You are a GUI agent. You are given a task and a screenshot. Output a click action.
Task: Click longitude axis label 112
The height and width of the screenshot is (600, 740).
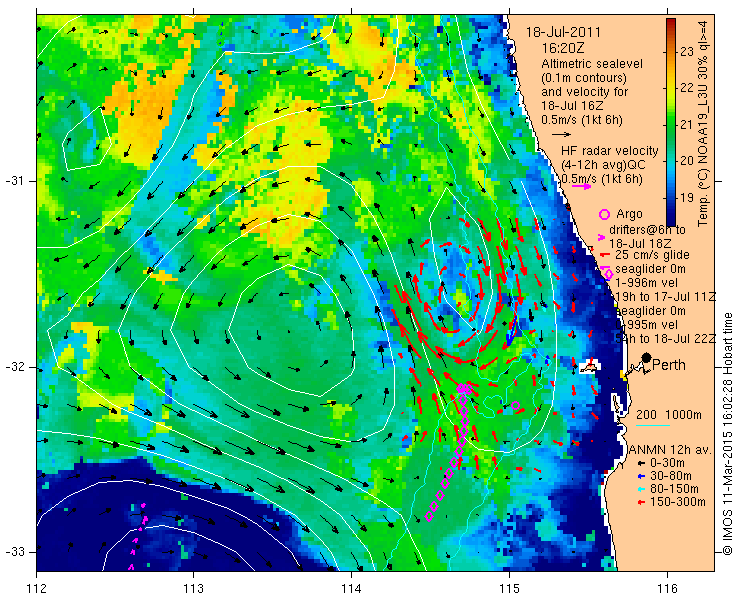tap(36, 588)
